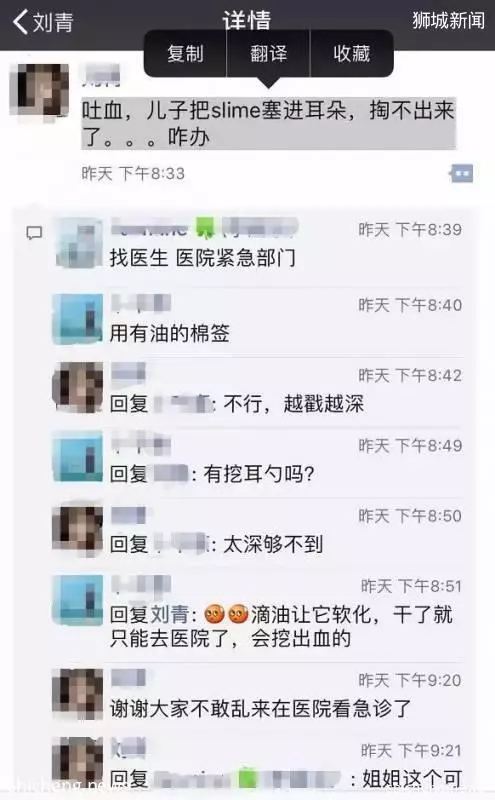
Task: Select the comment 找医生 医院紧急部门
Action: [x=203, y=258]
